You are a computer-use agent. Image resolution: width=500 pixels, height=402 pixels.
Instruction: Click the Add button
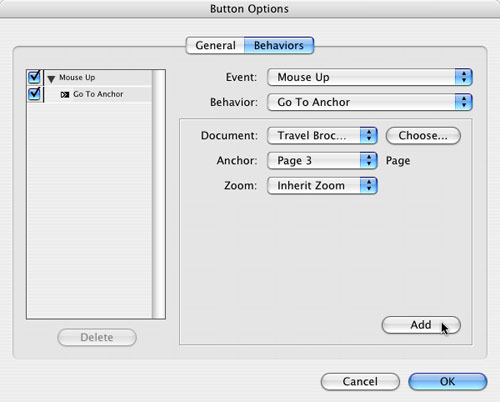(x=421, y=325)
